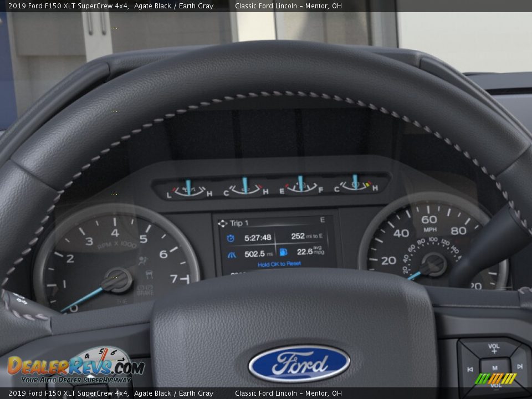The width and height of the screenshot is (532, 399).
Task: Toggle the VOL + volume control on the wheel
Action: 493,348
